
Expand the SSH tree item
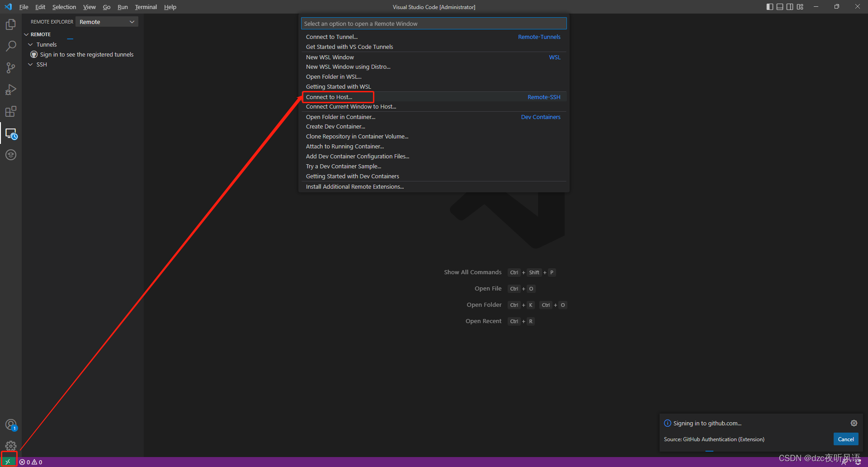(30, 64)
